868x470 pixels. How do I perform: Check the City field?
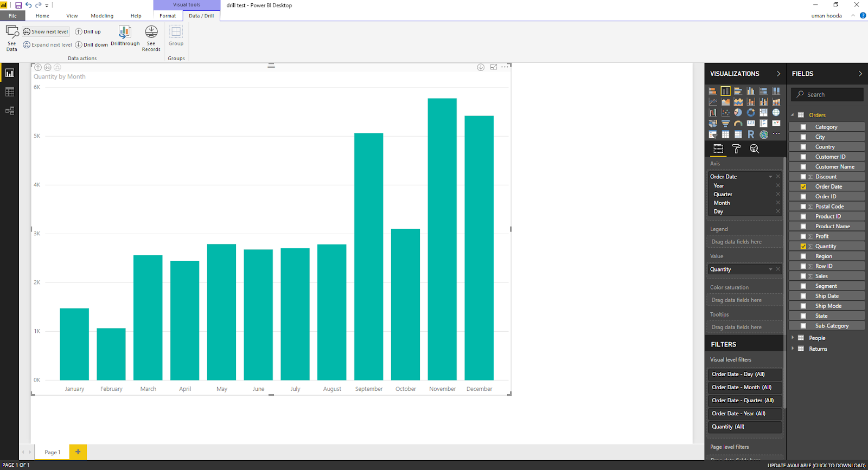point(803,137)
